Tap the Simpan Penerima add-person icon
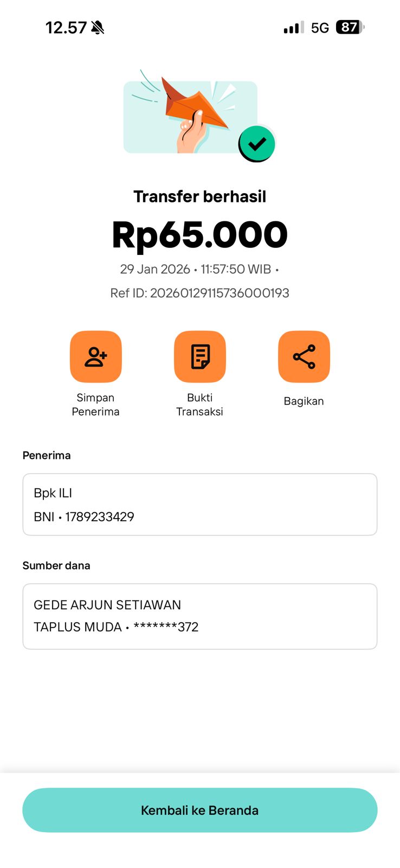This screenshot has width=400, height=868. click(96, 356)
